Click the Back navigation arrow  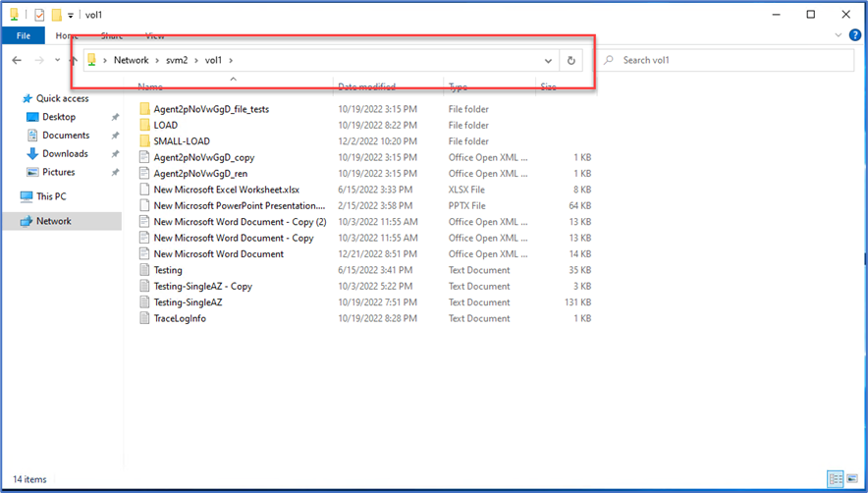pyautogui.click(x=17, y=60)
